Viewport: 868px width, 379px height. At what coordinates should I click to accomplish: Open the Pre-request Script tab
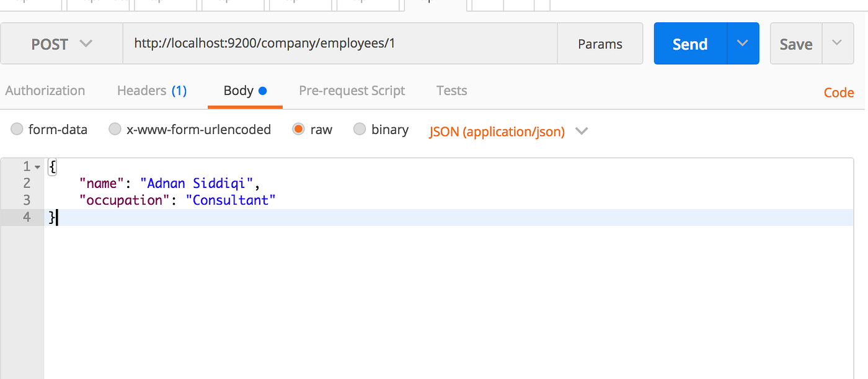(x=351, y=91)
